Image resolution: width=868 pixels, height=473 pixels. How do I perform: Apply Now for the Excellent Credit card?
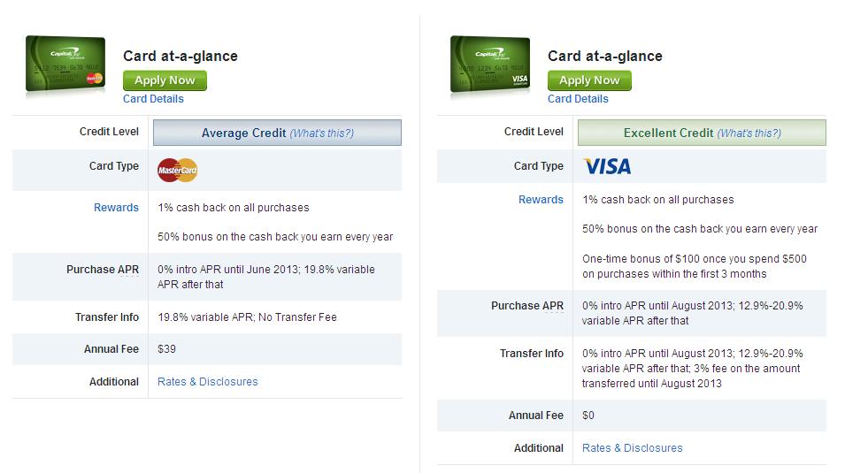pos(589,80)
